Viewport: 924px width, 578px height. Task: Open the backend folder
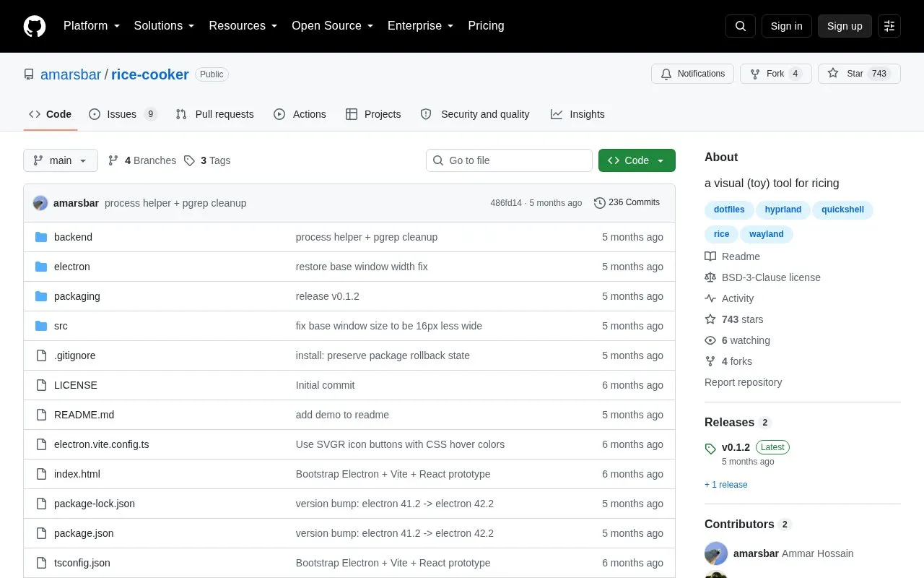coord(73,237)
